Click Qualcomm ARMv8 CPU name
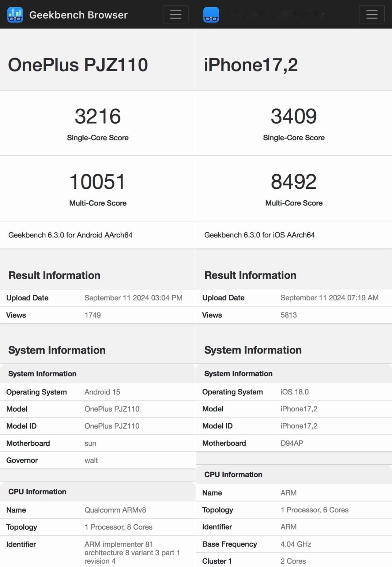Image resolution: width=392 pixels, height=567 pixels. 115,510
